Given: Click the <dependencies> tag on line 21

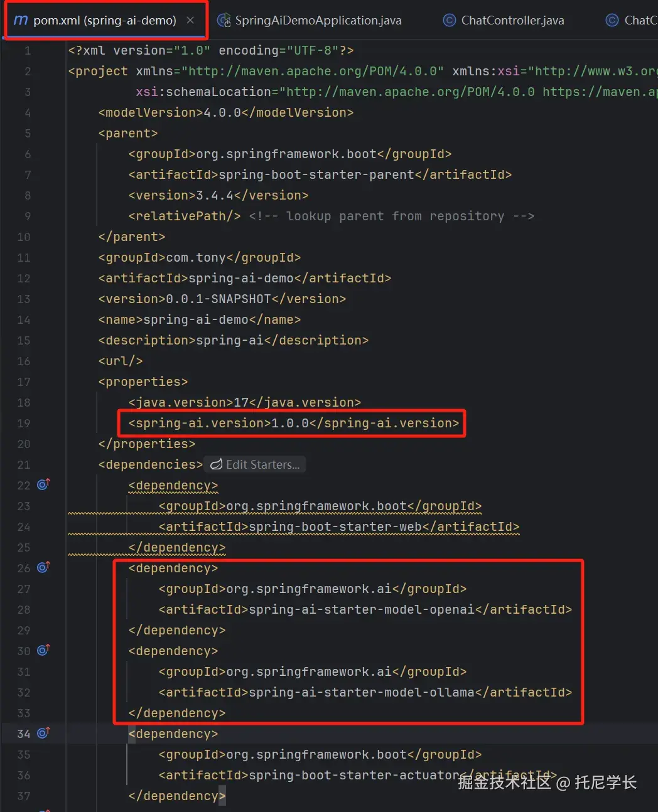Looking at the screenshot, I should click(x=151, y=464).
